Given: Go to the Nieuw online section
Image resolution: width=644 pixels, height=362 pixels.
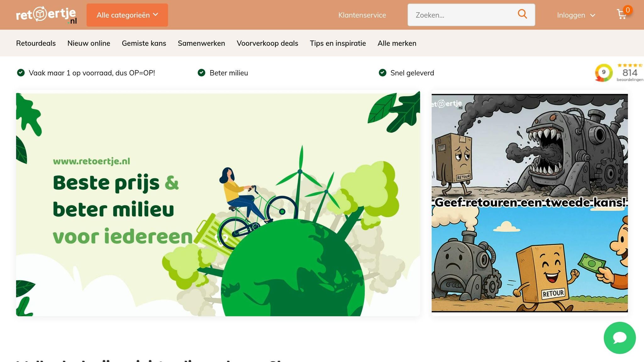Looking at the screenshot, I should pyautogui.click(x=89, y=43).
